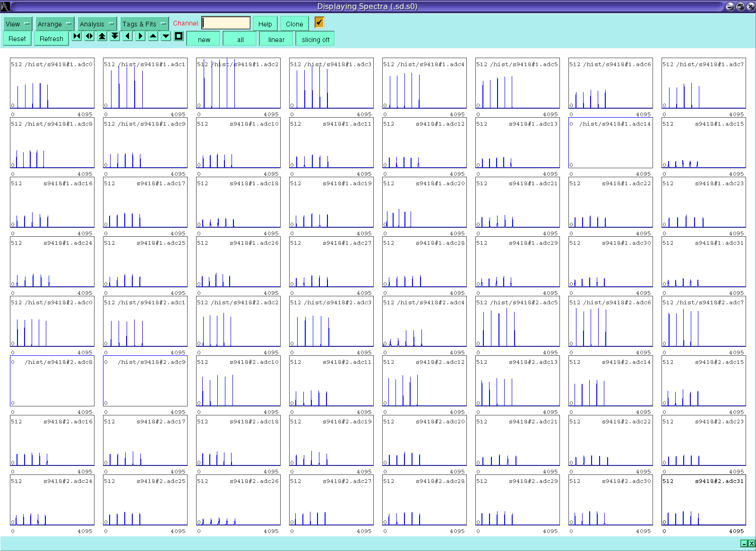Select the s9418#2.adc26 spectrum plot
Viewport: 756px width, 551px height.
(x=238, y=500)
